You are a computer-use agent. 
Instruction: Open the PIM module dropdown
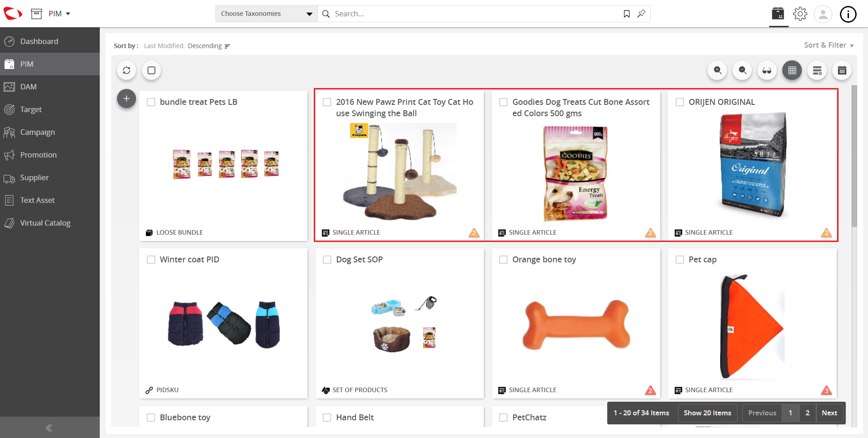59,14
